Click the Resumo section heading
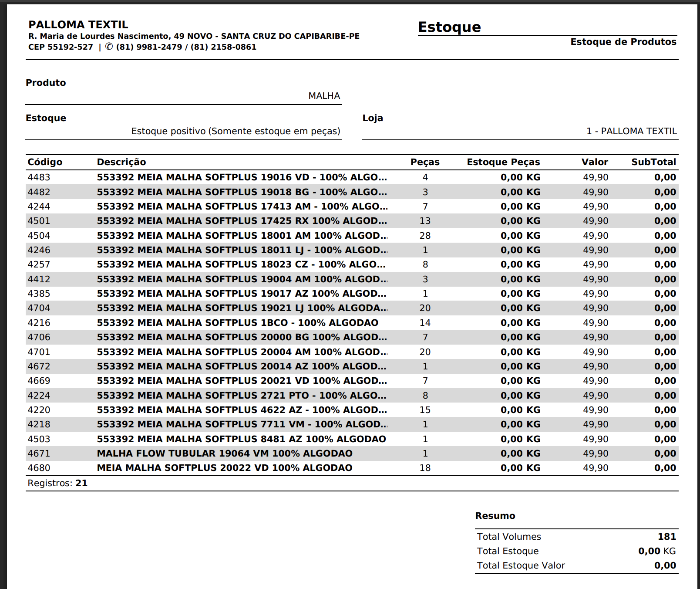700x589 pixels. (495, 516)
